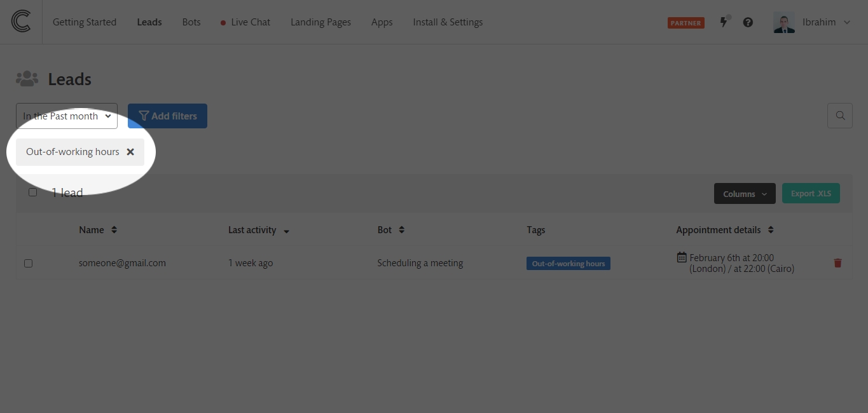This screenshot has width=868, height=413.
Task: Select the someone@gmail.com row checkbox
Action: pyautogui.click(x=28, y=263)
